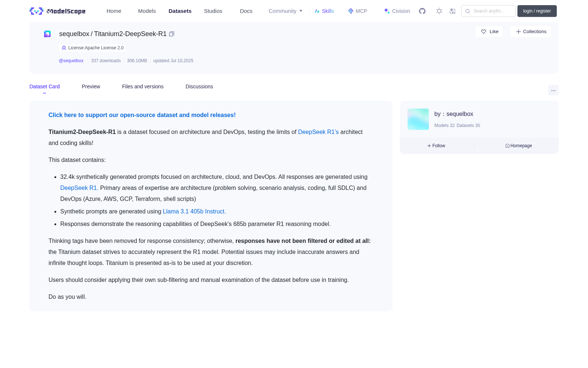The height and width of the screenshot is (368, 588).
Task: Click Datasets 30 count in author card
Action: [x=468, y=125]
